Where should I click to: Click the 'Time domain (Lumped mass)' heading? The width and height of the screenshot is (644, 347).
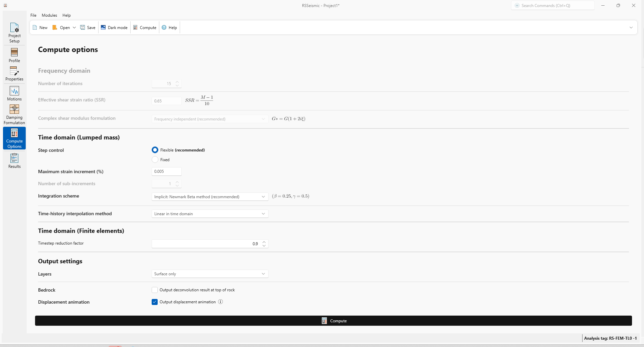click(x=79, y=137)
